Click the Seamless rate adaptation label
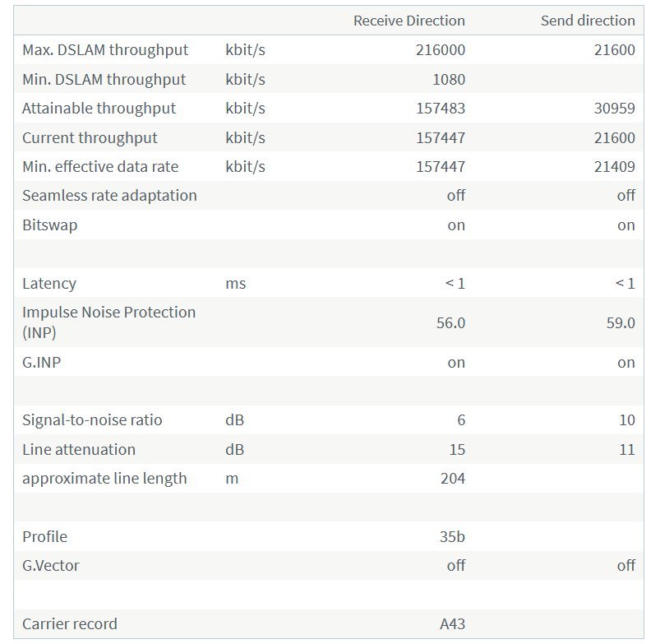The image size is (651, 644). click(109, 196)
